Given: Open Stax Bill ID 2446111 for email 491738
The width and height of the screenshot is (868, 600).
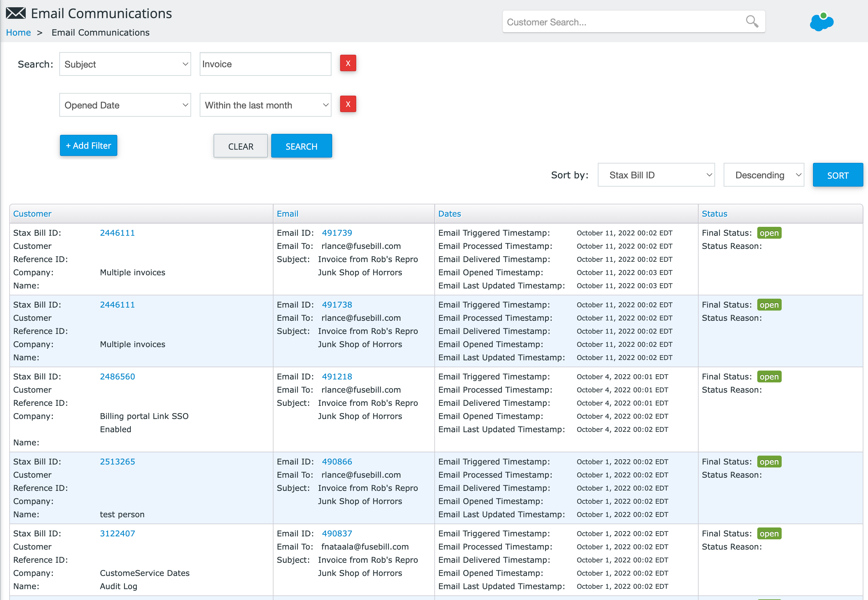Looking at the screenshot, I should point(117,305).
